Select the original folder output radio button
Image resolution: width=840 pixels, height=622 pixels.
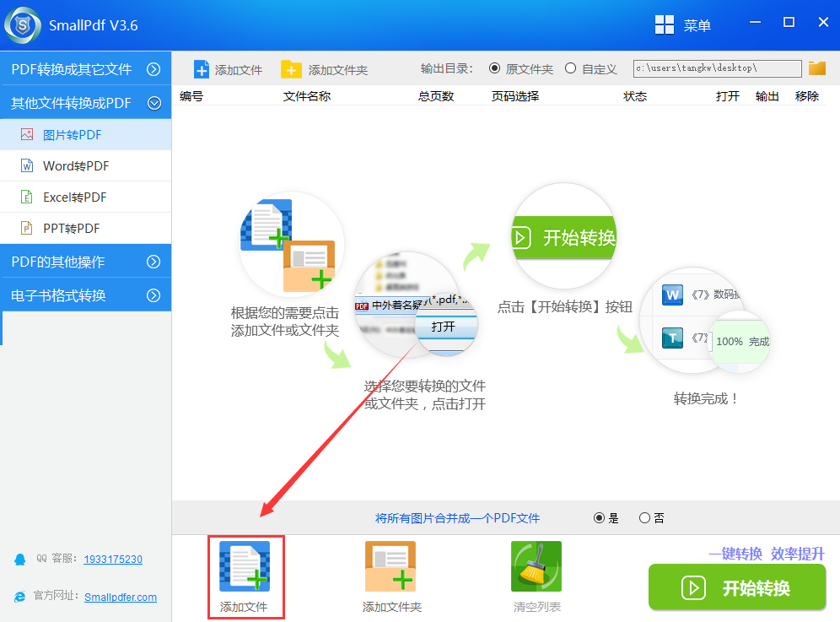point(494,68)
